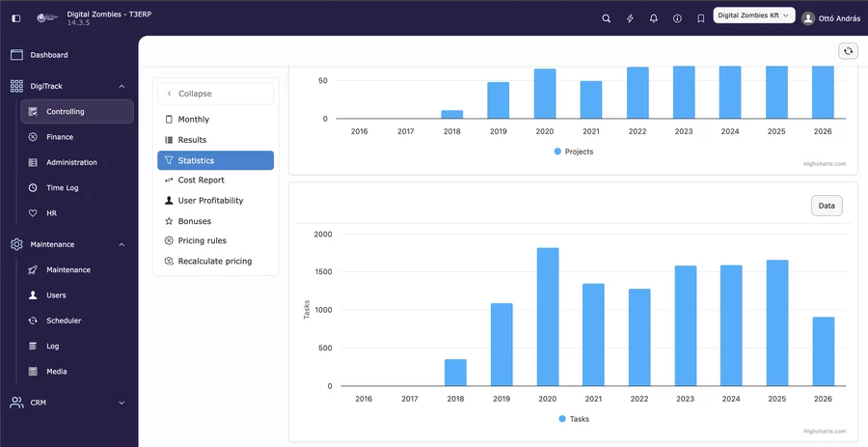Click the Data button on Tasks chart
Screen dimensions: 868x447
(x=827, y=206)
